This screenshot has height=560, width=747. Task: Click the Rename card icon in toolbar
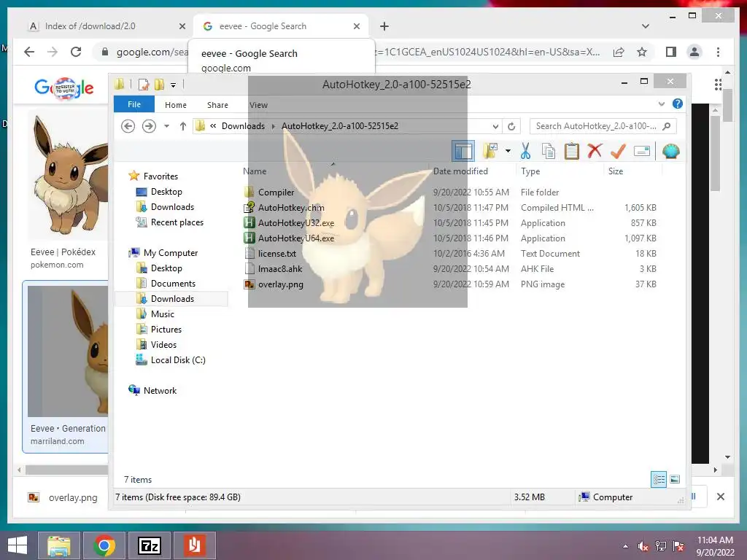[x=642, y=152]
